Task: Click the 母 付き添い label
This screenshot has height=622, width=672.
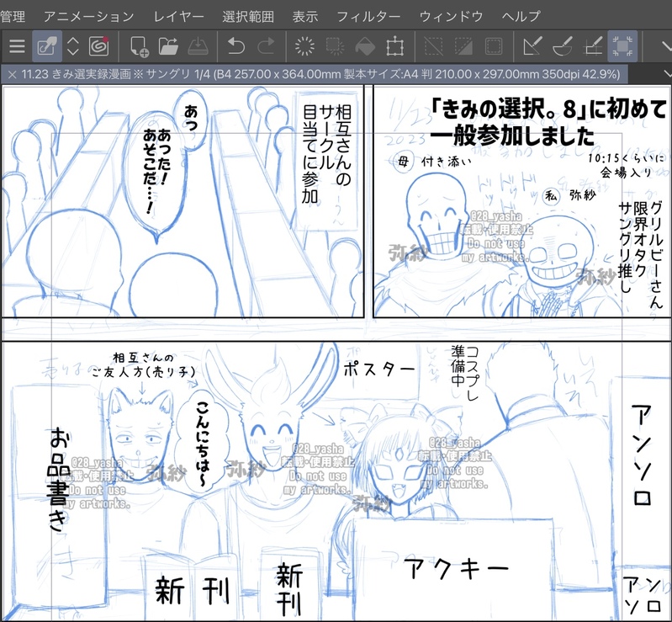Action: [432, 162]
